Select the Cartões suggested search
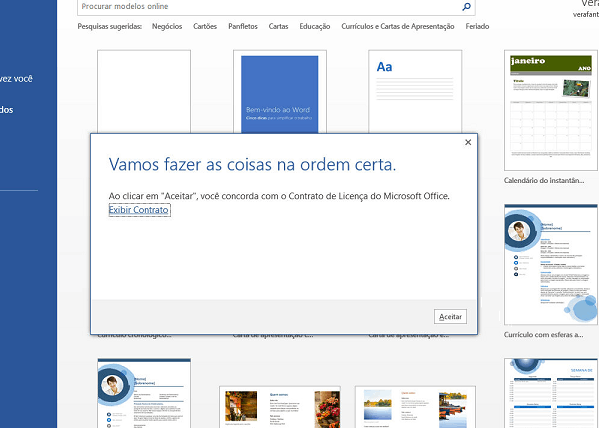This screenshot has height=428, width=599. (x=205, y=26)
